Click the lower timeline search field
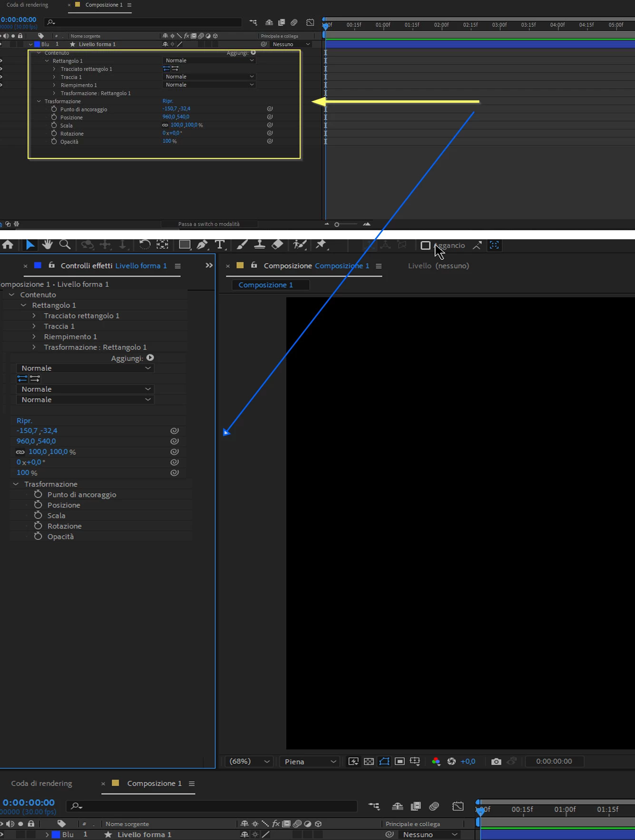Viewport: 635px width, 840px height. point(212,806)
